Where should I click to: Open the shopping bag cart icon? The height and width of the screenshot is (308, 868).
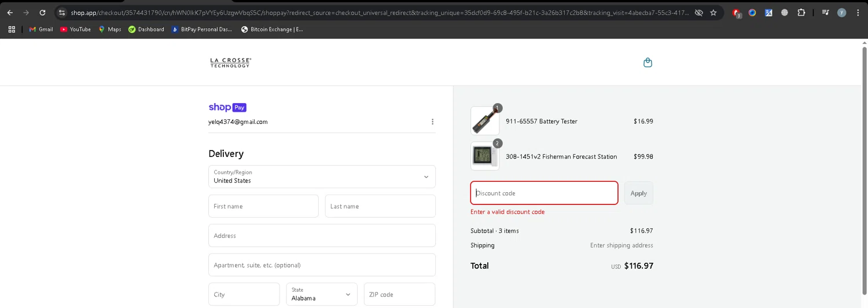coord(648,63)
